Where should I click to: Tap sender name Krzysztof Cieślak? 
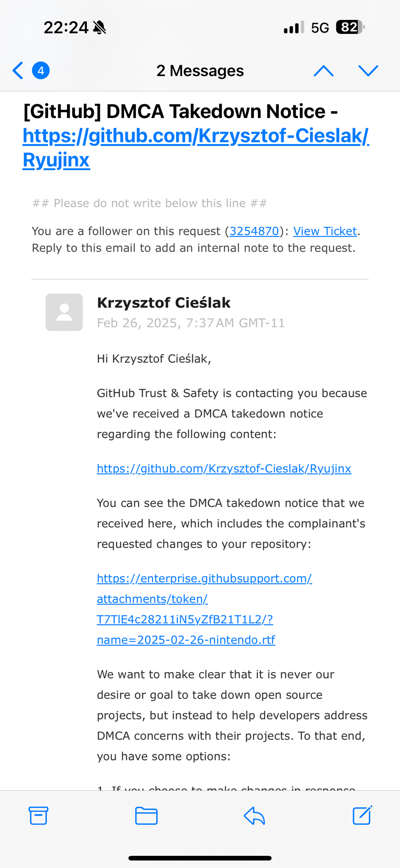coord(164,302)
